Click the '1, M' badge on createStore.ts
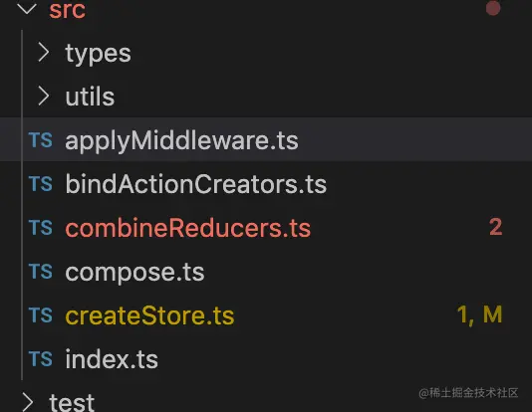 click(479, 315)
